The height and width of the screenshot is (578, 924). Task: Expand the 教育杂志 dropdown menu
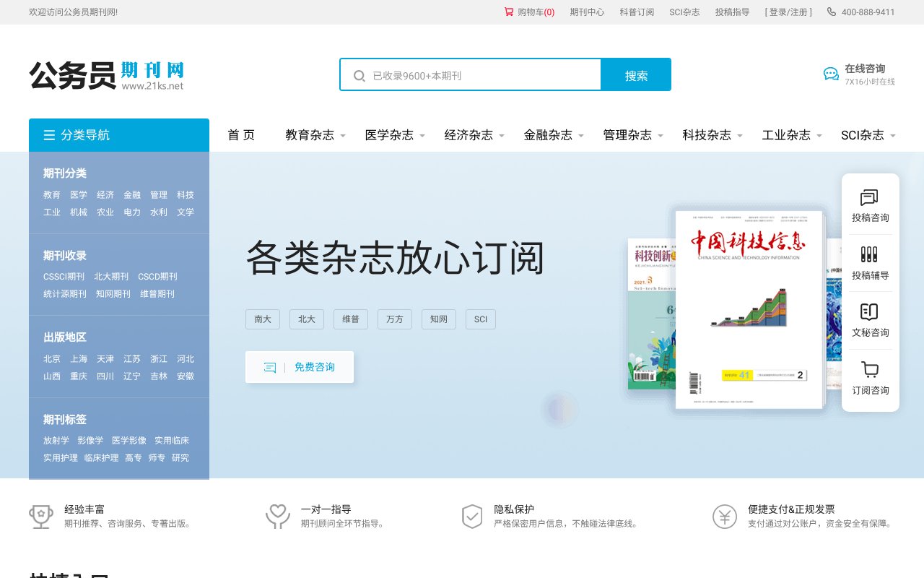[x=310, y=134]
